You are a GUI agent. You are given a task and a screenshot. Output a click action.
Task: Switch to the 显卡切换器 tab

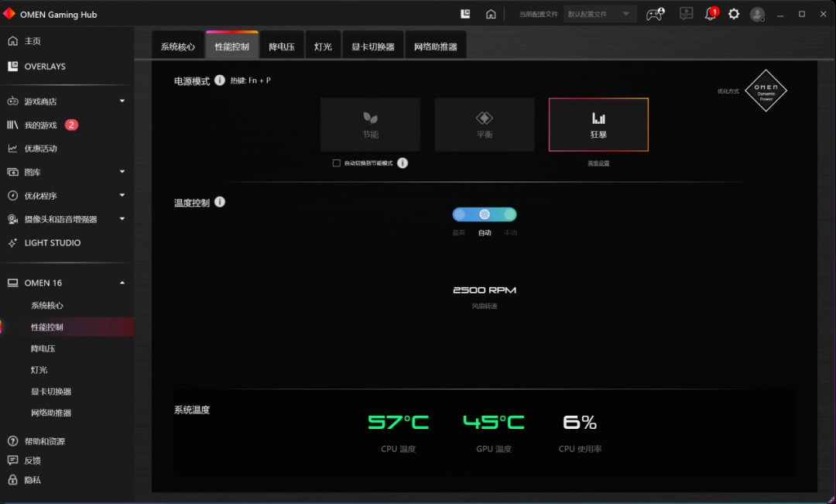point(372,46)
